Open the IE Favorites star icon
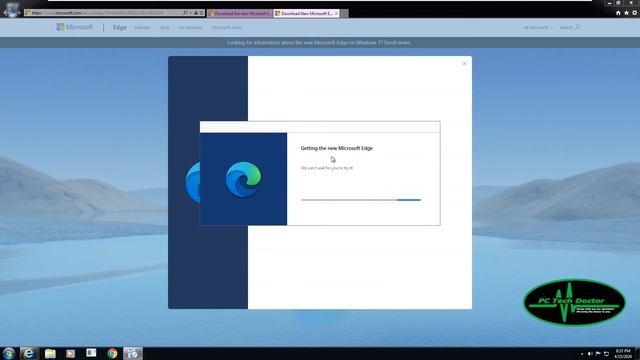 (626, 13)
